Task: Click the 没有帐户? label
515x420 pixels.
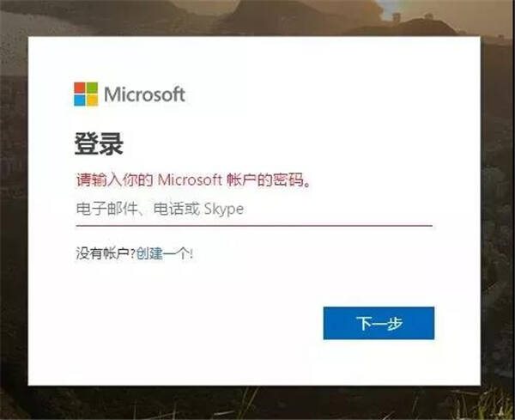Action: tap(106, 253)
